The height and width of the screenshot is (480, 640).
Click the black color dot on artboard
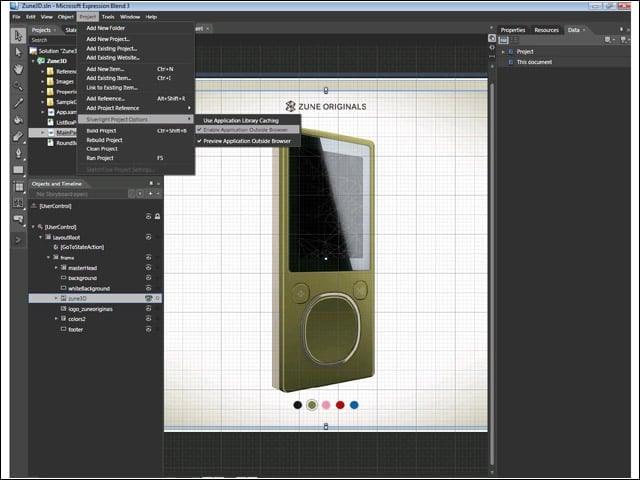pos(298,405)
